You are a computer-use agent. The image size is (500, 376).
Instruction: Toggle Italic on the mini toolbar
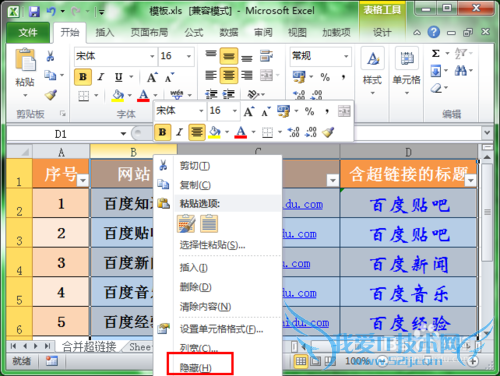tap(180, 132)
